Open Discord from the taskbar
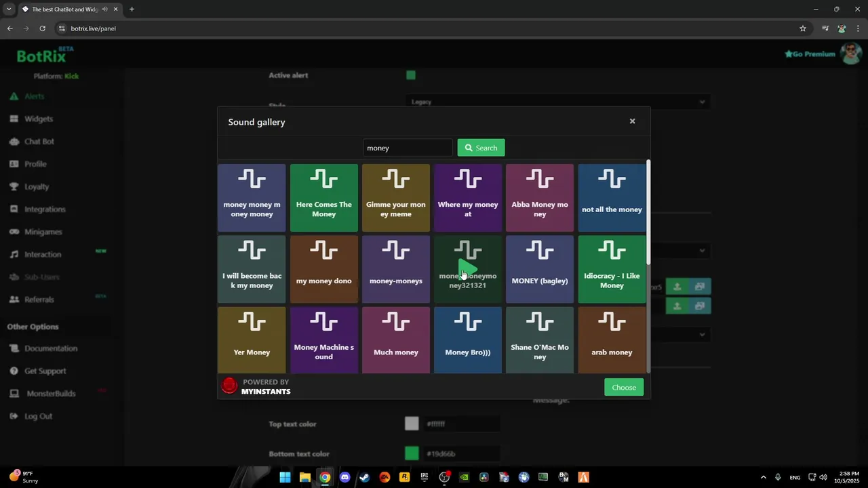Viewport: 868px width, 488px height. point(344,477)
